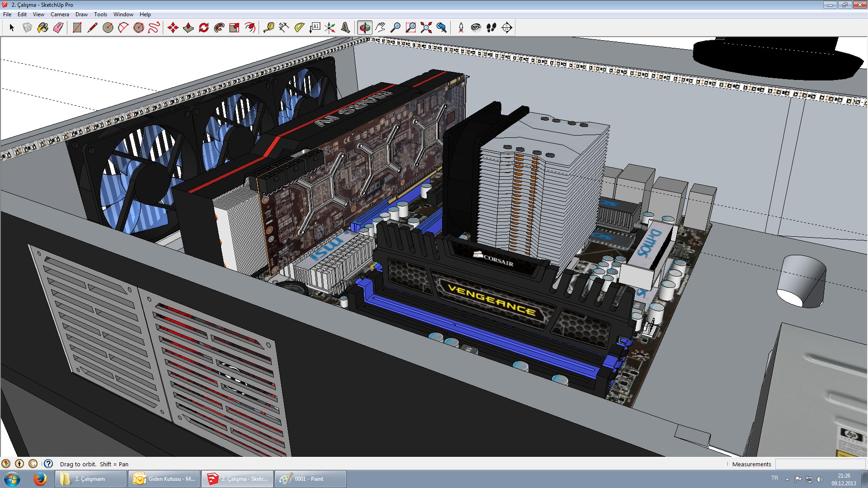Select the Look Around eye tool
This screenshot has height=488, width=868.
(x=476, y=28)
